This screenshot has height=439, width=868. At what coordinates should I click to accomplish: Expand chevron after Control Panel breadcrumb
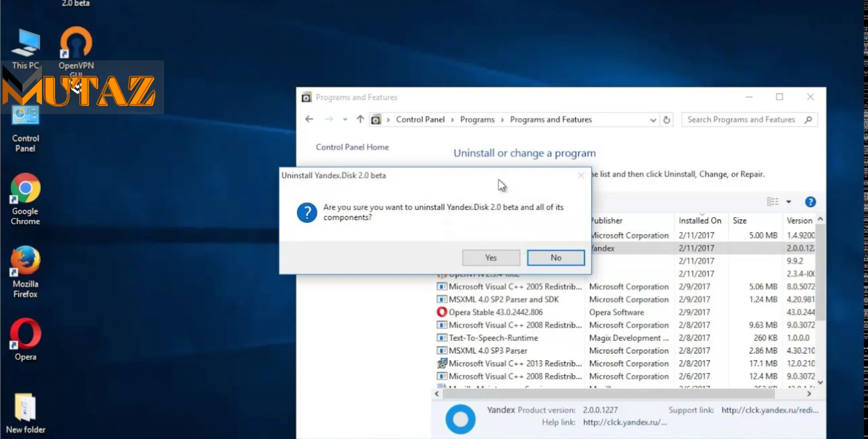[x=452, y=120]
